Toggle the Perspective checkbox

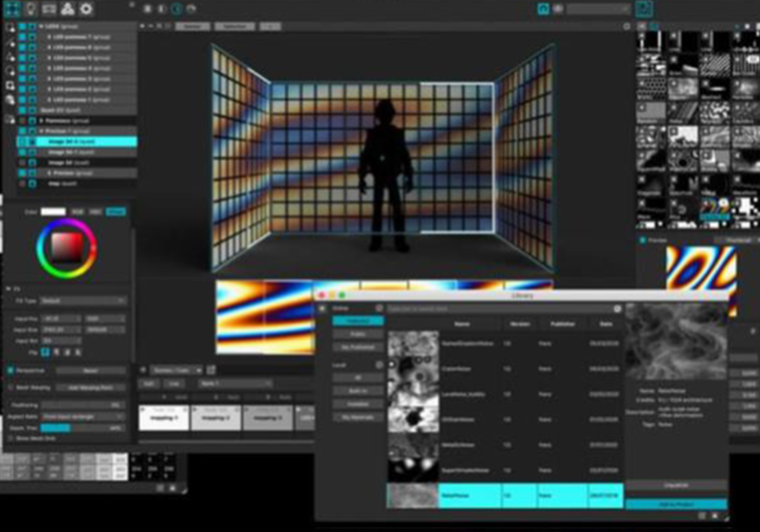11,370
